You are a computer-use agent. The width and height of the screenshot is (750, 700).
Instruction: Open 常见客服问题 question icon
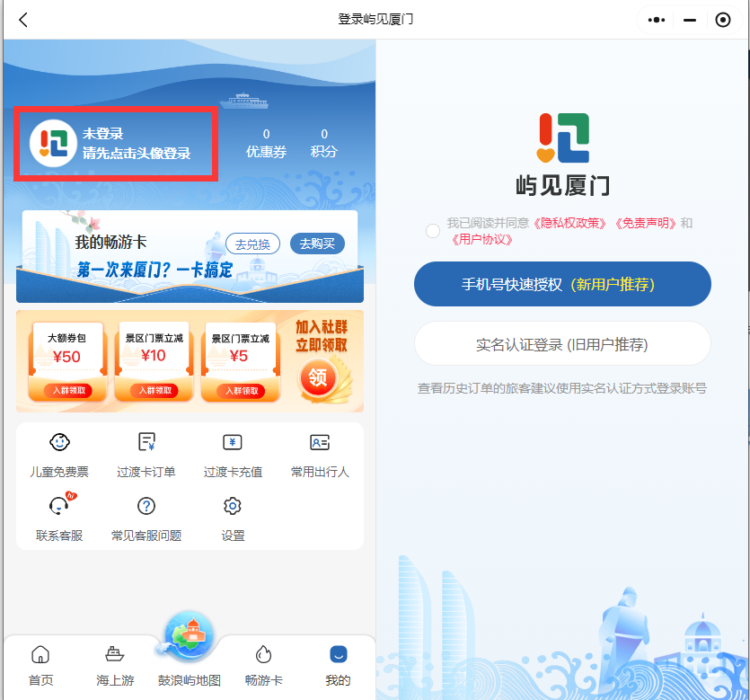[146, 506]
